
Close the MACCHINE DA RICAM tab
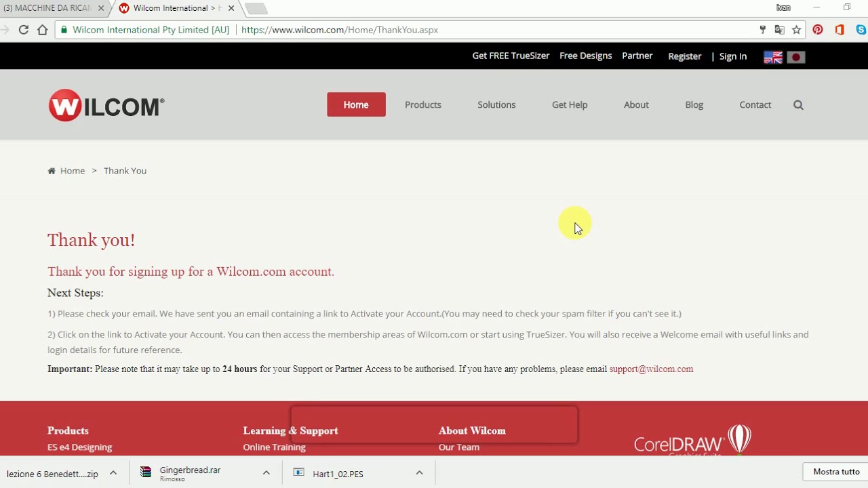(x=101, y=8)
